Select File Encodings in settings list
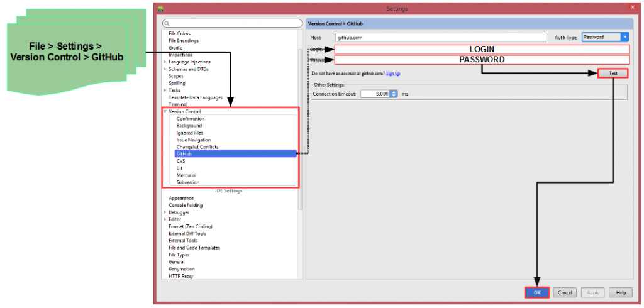The image size is (644, 308). [x=184, y=41]
